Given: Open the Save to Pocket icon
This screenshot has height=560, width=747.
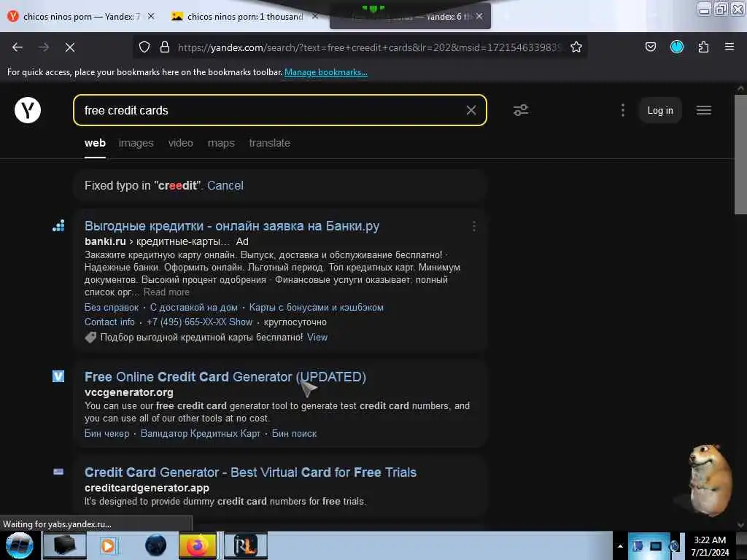Looking at the screenshot, I should pyautogui.click(x=650, y=47).
